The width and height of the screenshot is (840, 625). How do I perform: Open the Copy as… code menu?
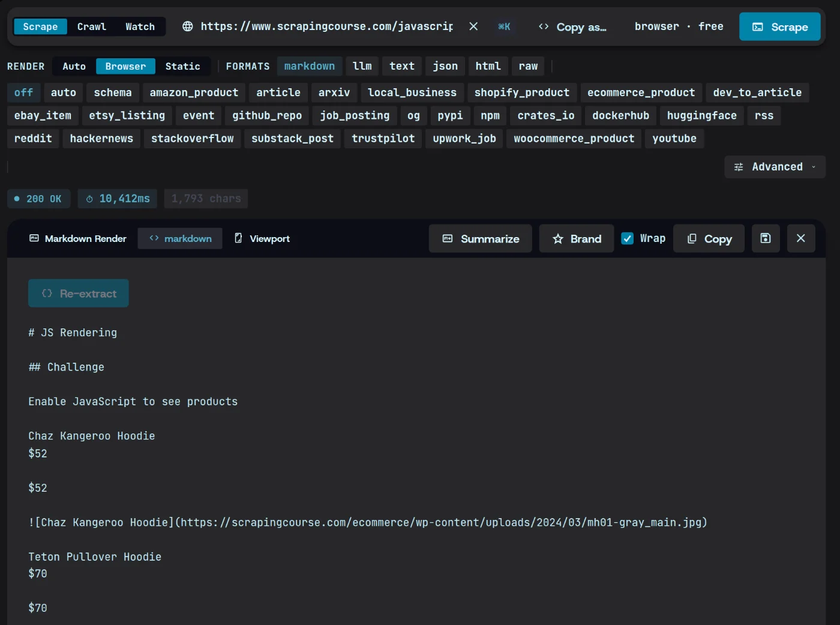point(572,27)
